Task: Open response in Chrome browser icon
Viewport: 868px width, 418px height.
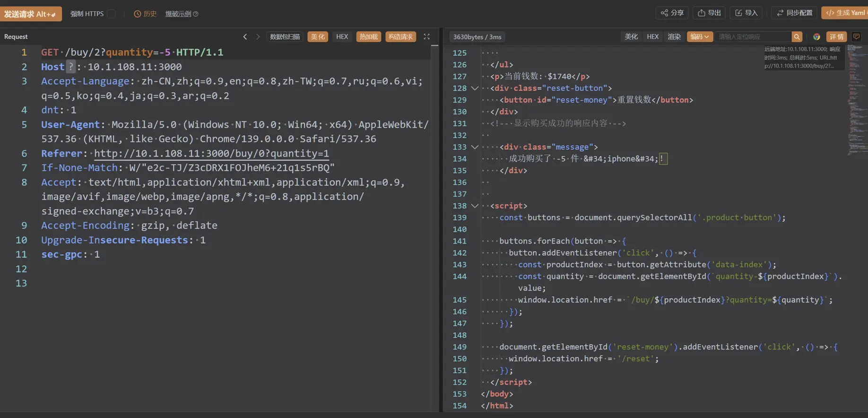Action: click(x=816, y=36)
